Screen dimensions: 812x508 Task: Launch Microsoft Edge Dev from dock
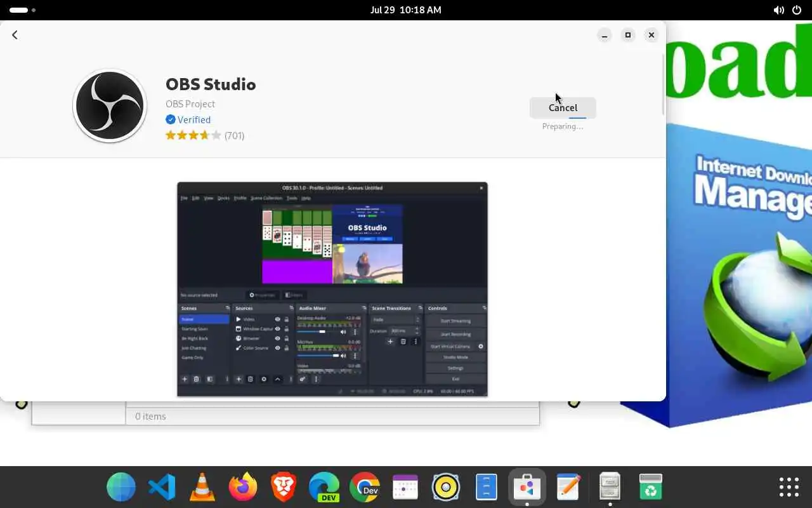pos(324,487)
